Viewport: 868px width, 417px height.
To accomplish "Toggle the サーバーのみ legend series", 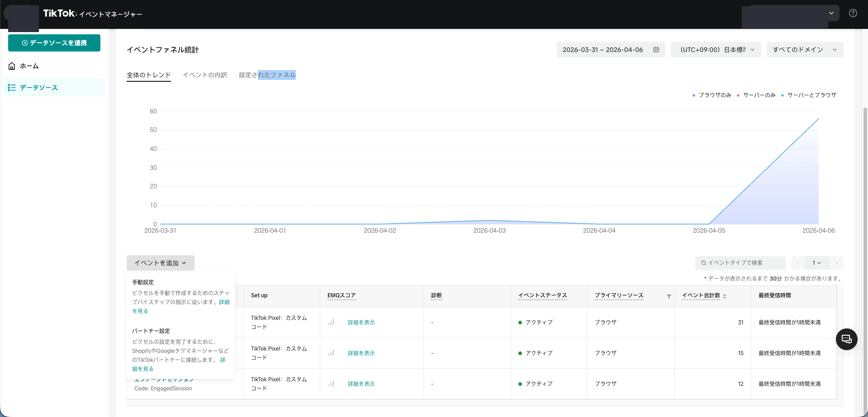I will point(756,95).
